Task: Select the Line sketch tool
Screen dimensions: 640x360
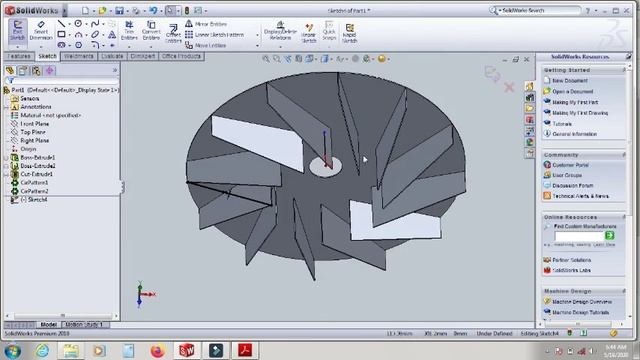Action: click(x=61, y=24)
